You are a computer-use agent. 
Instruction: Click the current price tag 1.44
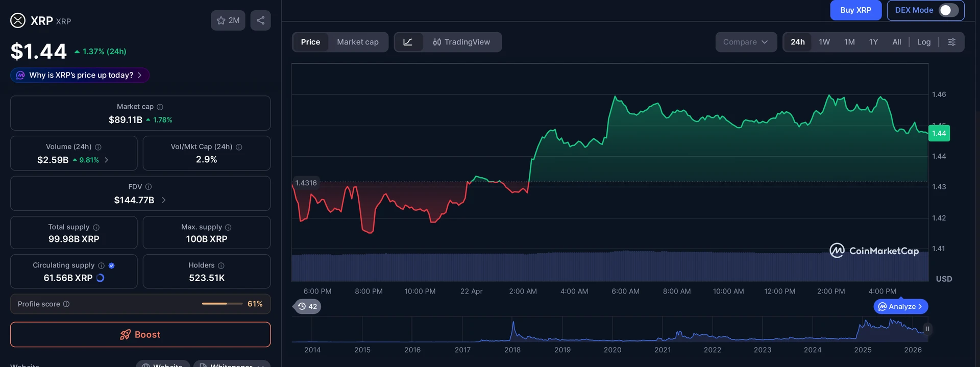939,133
